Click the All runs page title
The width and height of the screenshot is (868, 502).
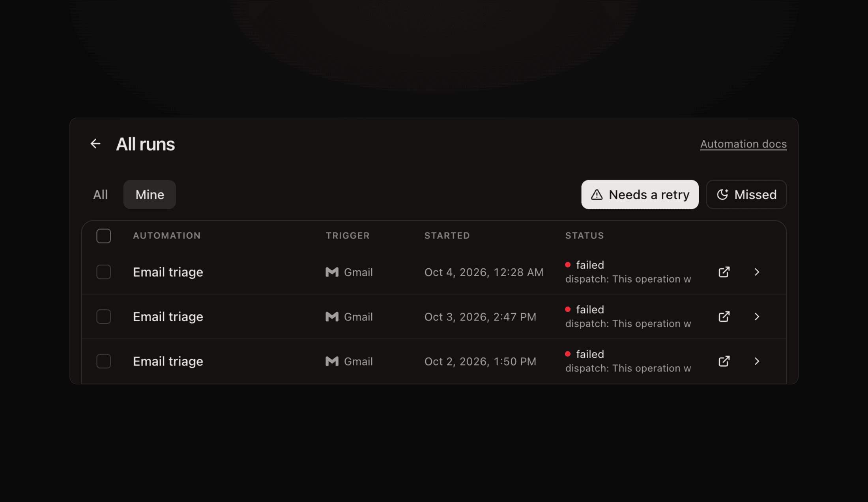[145, 144]
